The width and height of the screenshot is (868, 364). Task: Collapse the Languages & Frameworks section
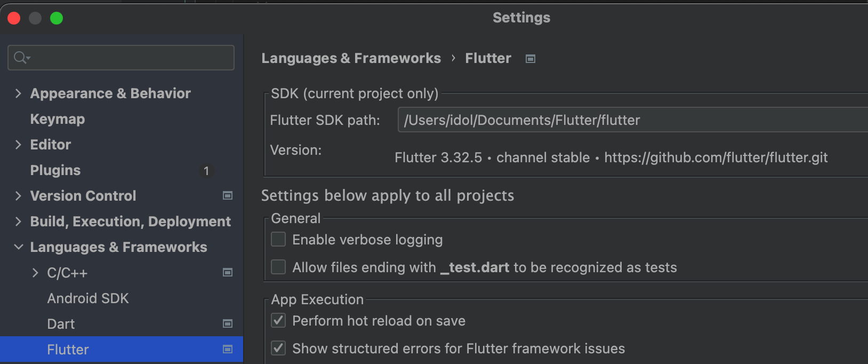(x=18, y=247)
